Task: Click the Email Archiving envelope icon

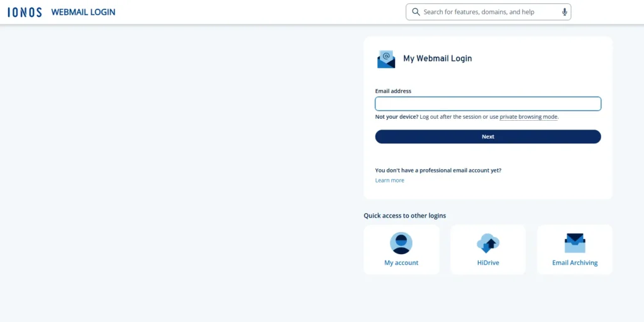Action: tap(575, 243)
